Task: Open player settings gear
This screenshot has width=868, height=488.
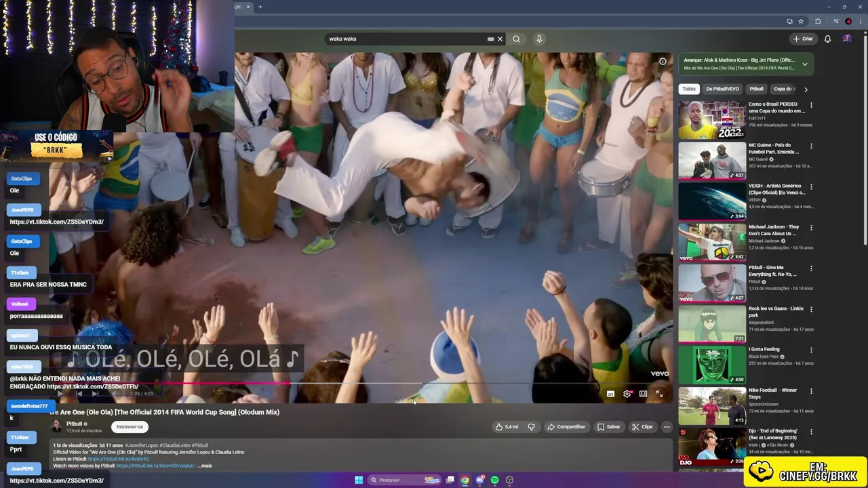Action: (x=627, y=394)
